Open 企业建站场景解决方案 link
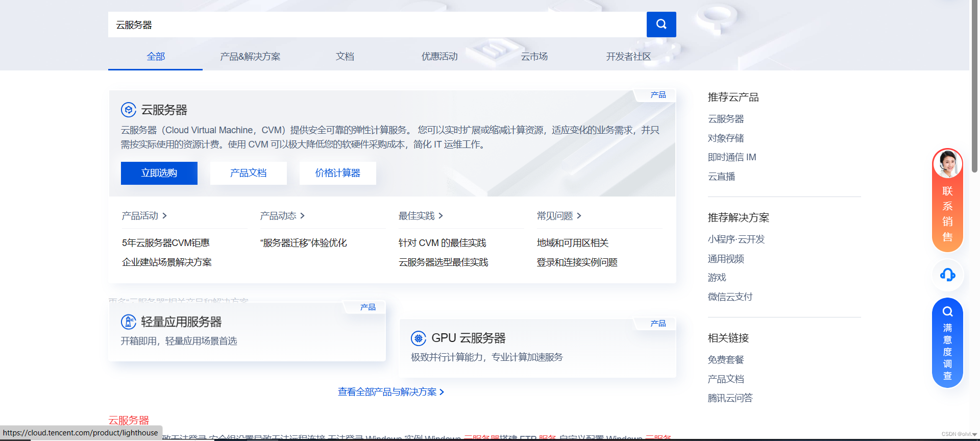The width and height of the screenshot is (980, 441). [167, 262]
